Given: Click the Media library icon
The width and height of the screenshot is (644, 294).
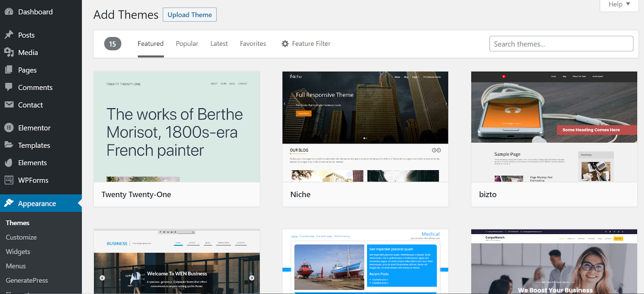Looking at the screenshot, I should pyautogui.click(x=9, y=52).
